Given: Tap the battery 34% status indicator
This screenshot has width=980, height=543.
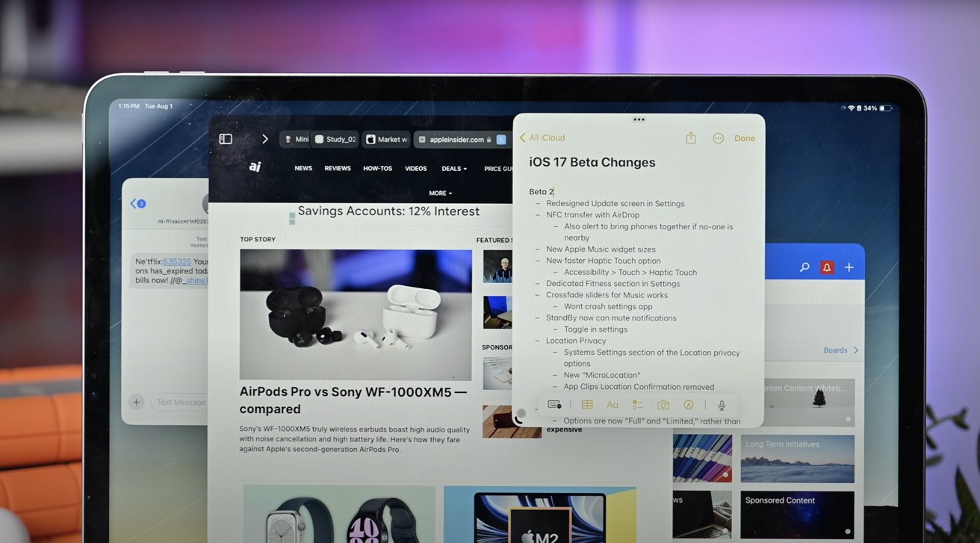Looking at the screenshot, I should click(878, 108).
